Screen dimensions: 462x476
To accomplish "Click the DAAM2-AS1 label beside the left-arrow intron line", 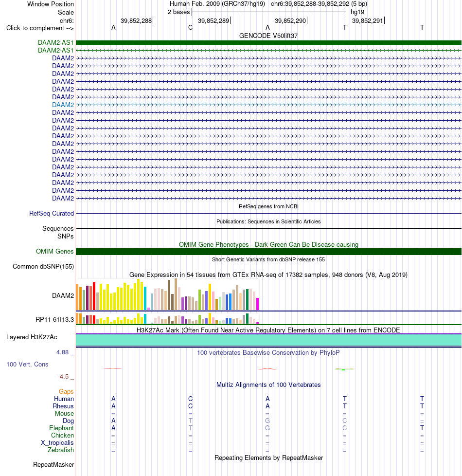I will (56, 51).
